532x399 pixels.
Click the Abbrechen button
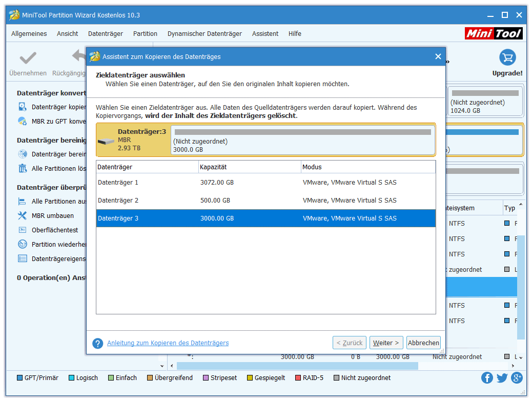[x=423, y=343]
